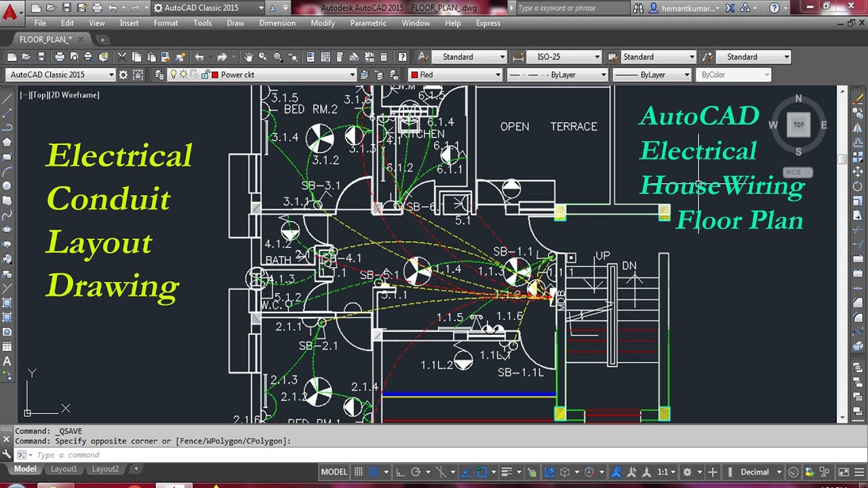Toggle Ortho mode in status bar
This screenshot has width=868, height=488.
point(400,472)
